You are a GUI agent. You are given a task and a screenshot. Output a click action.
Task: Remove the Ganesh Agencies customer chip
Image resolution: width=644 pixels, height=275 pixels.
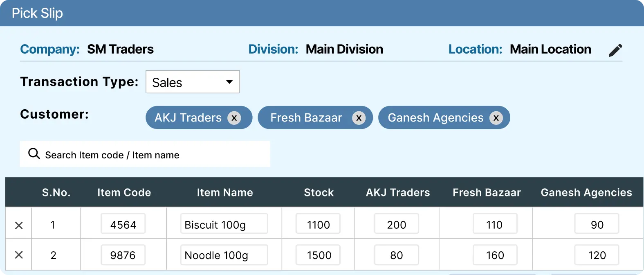496,118
